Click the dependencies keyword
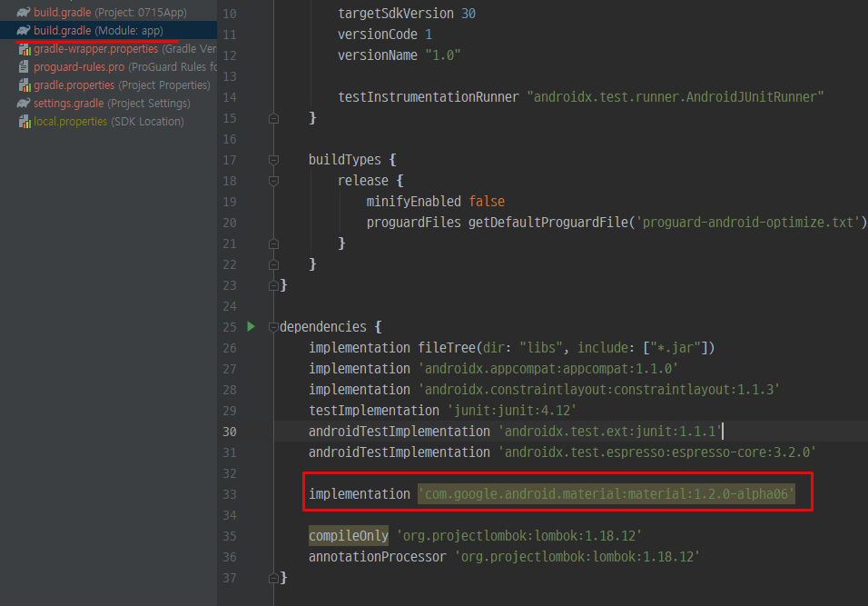Screen dimensions: 868x606 tap(323, 327)
